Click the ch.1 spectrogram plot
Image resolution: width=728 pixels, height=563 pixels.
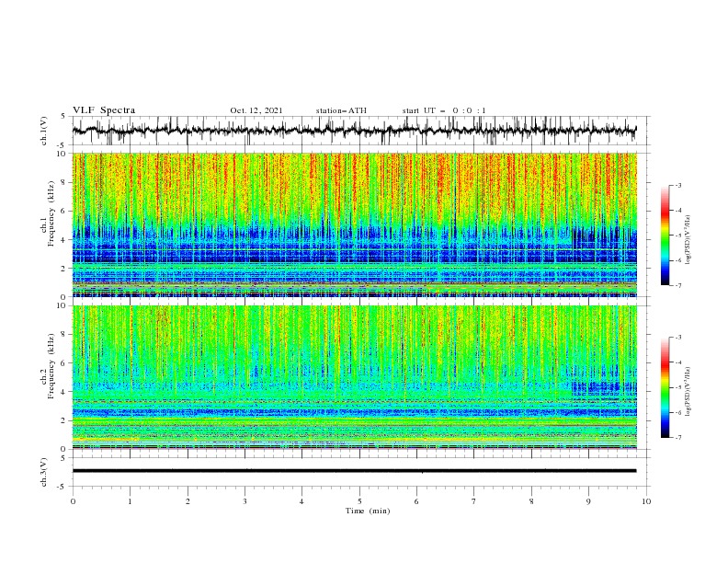[x=355, y=224]
